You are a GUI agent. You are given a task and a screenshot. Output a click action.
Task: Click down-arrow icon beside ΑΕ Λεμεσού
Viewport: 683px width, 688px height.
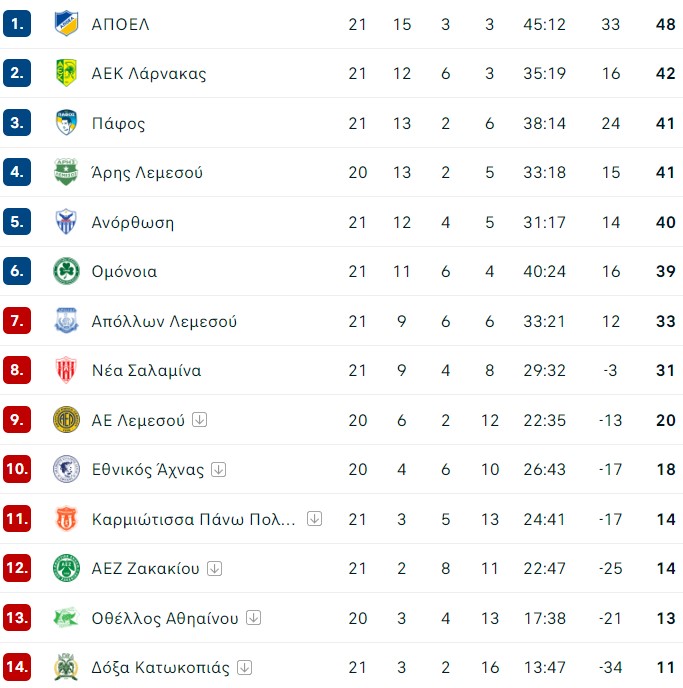200,419
